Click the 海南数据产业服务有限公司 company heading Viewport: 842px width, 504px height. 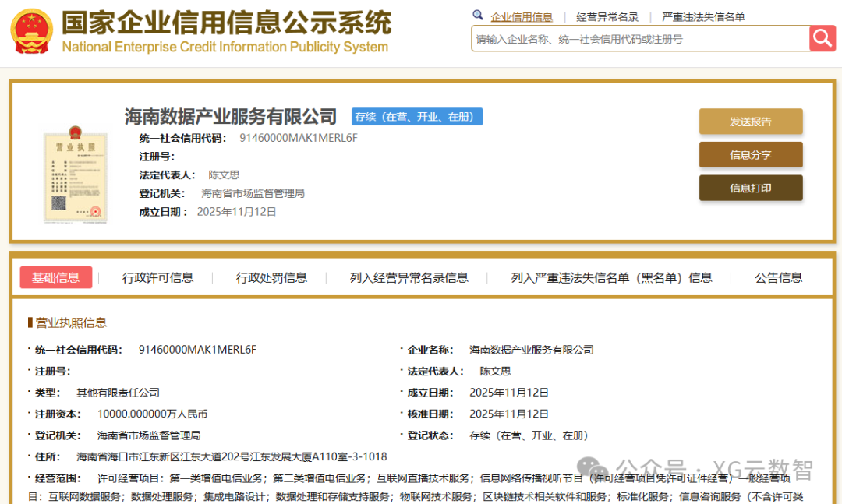(231, 117)
